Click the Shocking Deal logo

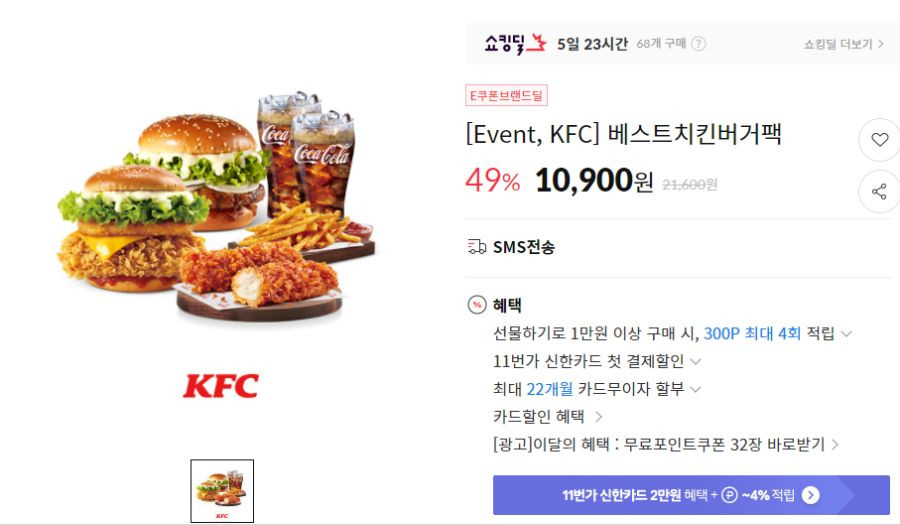515,44
